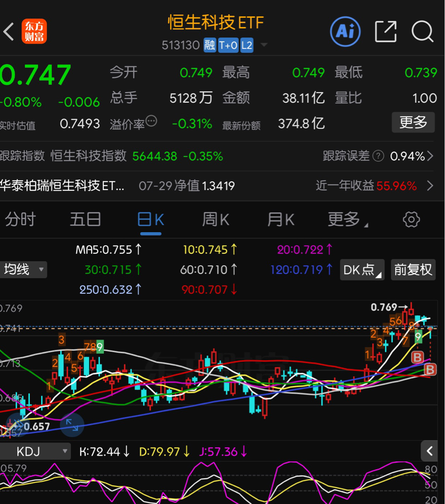Tap the chart fullscreen expand icon

pyautogui.click(x=72, y=425)
